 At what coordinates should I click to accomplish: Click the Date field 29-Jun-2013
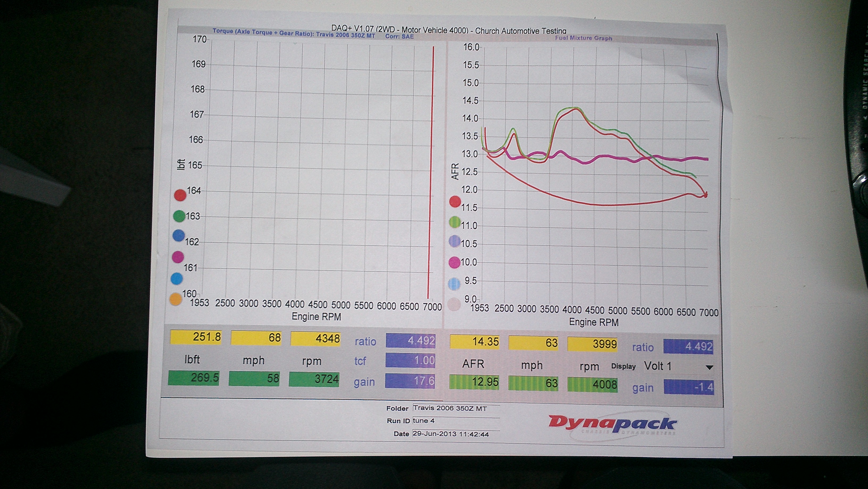coord(450,434)
